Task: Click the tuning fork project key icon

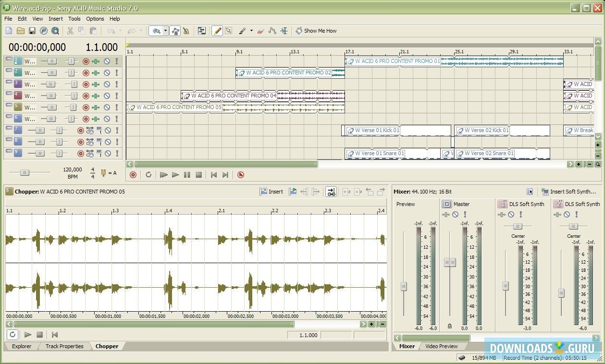Action: (x=103, y=173)
